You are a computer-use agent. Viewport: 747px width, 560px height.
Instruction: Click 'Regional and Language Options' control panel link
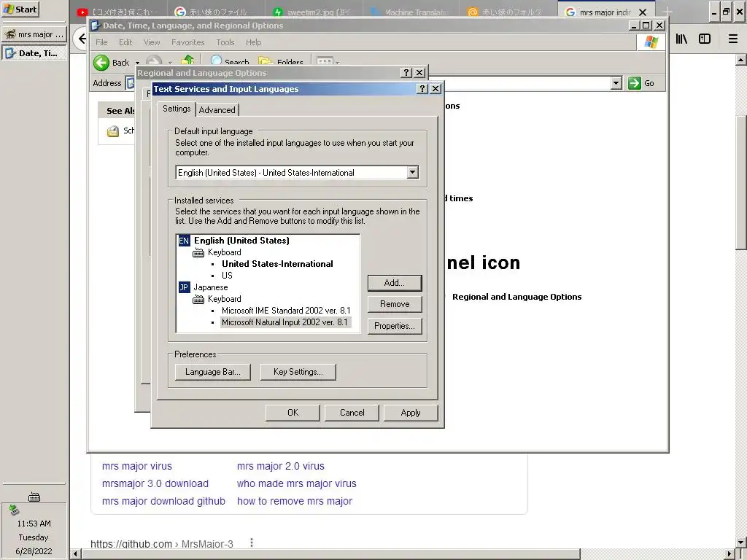[517, 297]
